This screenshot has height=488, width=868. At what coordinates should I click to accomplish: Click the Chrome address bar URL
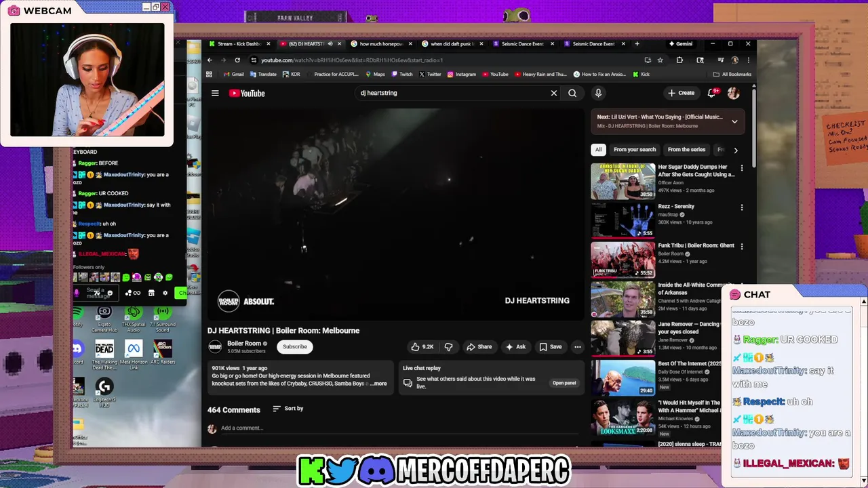(352, 60)
